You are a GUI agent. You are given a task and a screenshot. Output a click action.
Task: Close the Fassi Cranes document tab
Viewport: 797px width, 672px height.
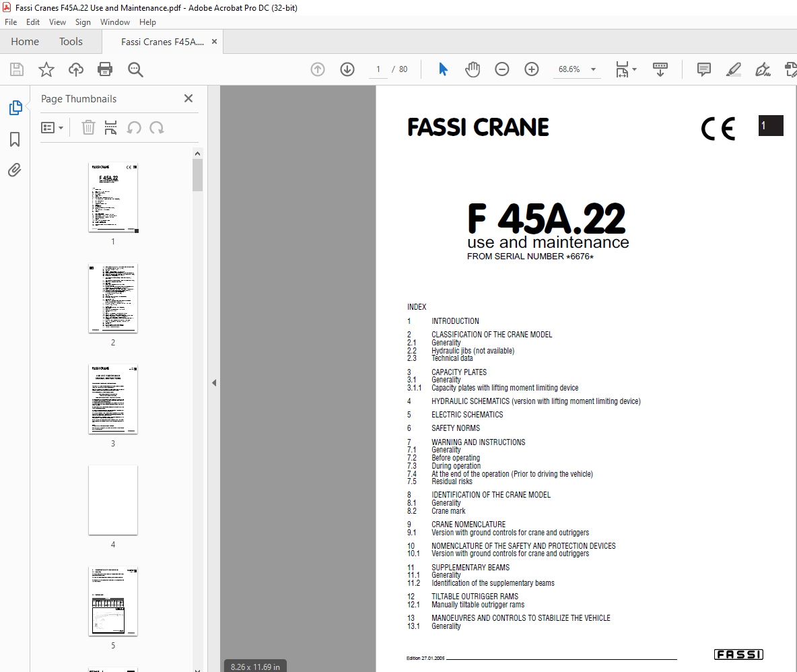[x=215, y=42]
